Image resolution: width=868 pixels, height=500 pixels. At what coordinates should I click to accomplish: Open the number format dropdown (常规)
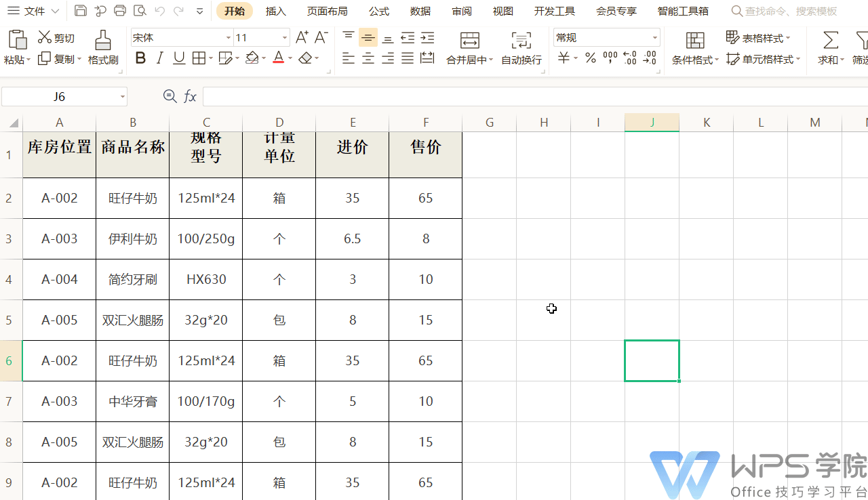point(655,38)
